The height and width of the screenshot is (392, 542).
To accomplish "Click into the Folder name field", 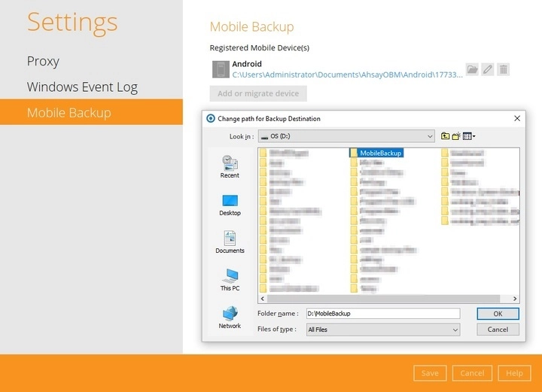I will 382,313.
